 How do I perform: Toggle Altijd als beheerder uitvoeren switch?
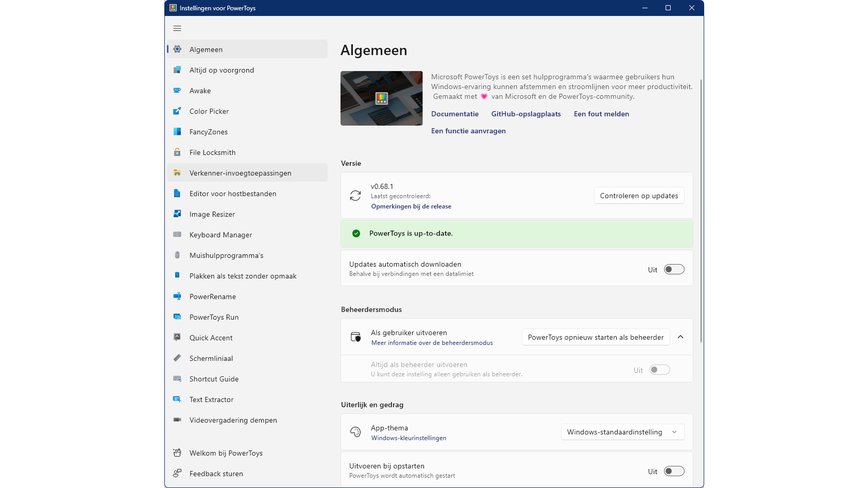pyautogui.click(x=659, y=370)
